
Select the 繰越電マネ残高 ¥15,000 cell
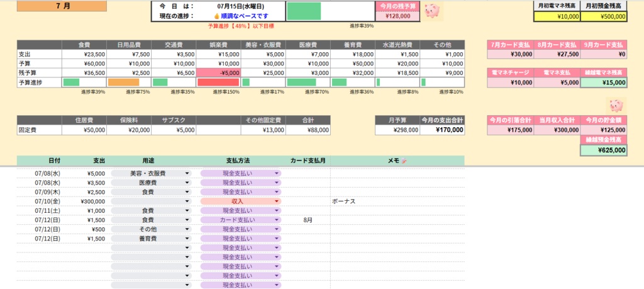coord(604,82)
